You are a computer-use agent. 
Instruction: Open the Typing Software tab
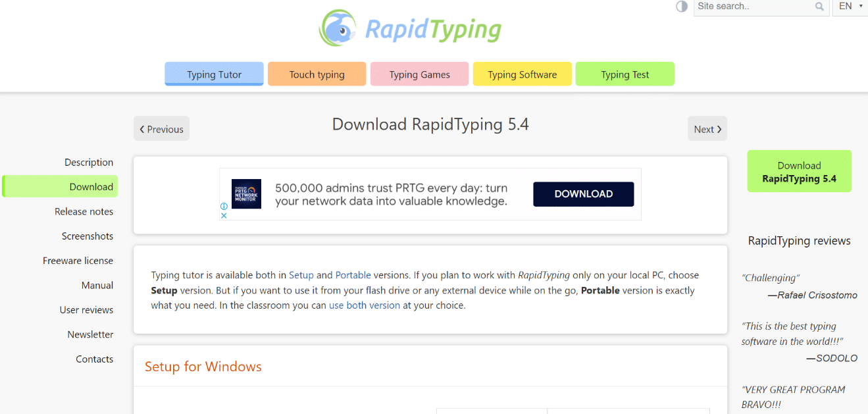(522, 74)
